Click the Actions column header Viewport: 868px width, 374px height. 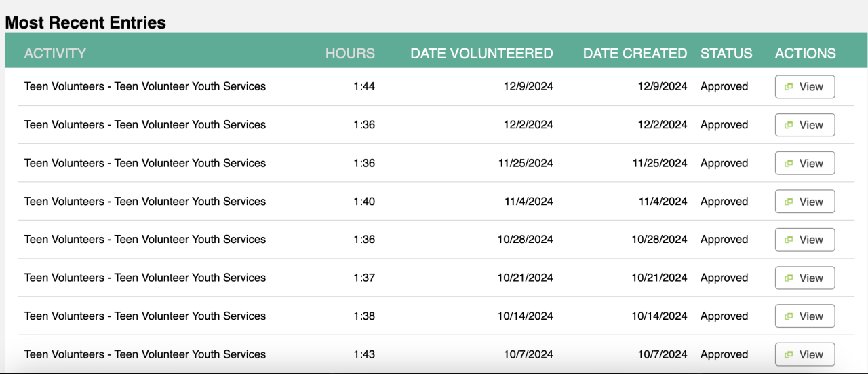(805, 53)
